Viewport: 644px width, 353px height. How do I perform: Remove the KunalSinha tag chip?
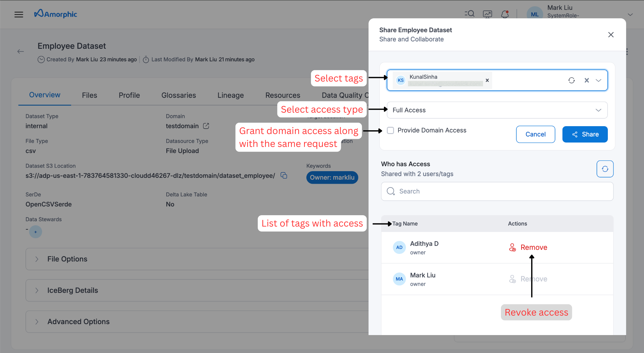pyautogui.click(x=487, y=80)
